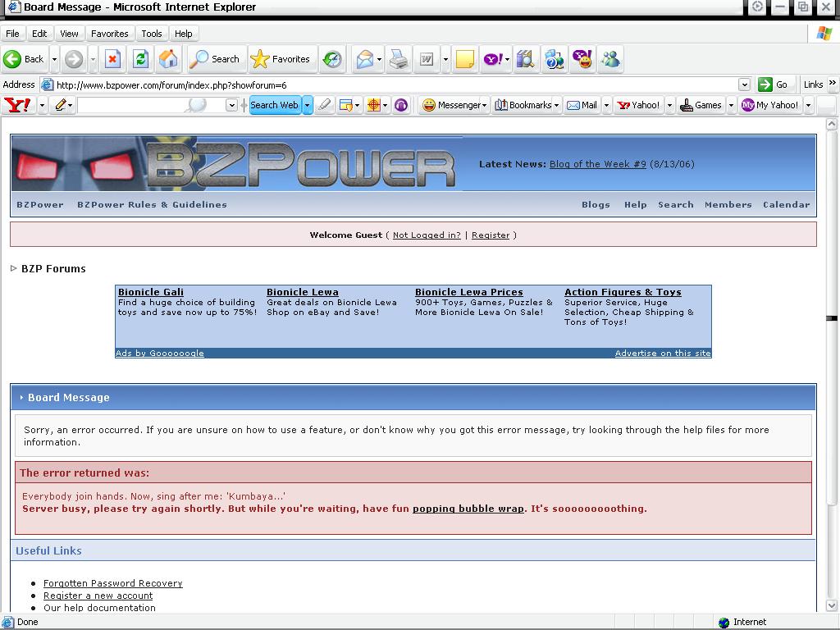Open the Tools menu
Image resolution: width=840 pixels, height=630 pixels.
(152, 34)
